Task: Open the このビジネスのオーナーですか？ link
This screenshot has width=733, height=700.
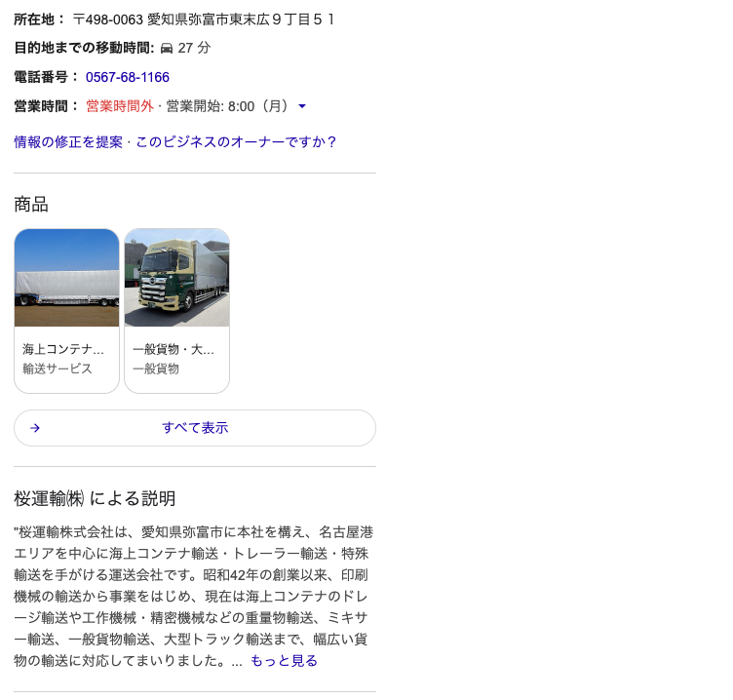Action: point(237,141)
